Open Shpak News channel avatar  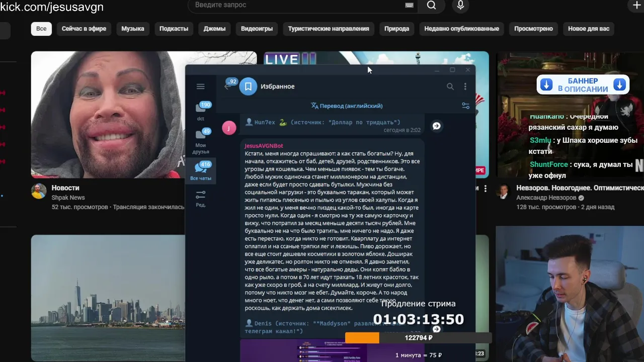pyautogui.click(x=39, y=191)
